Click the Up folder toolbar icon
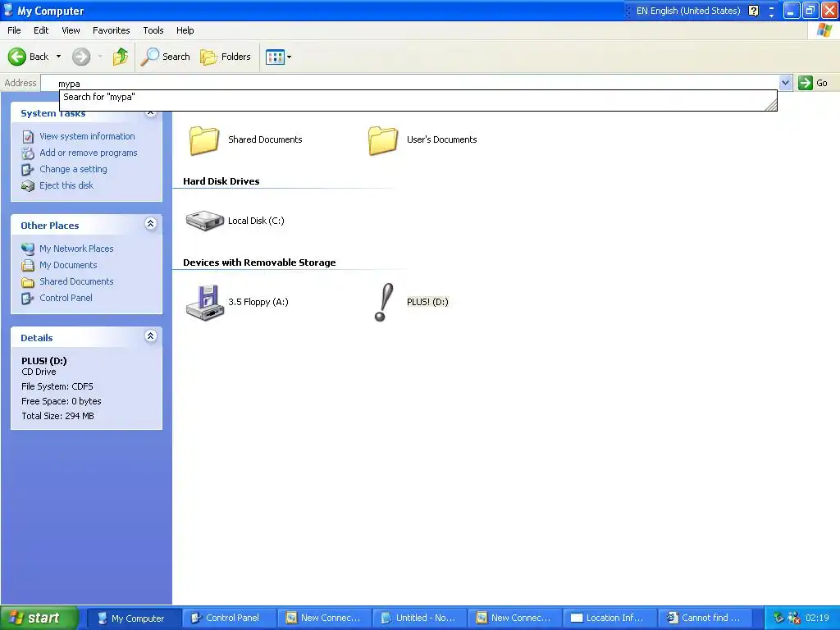The image size is (840, 630). tap(121, 57)
